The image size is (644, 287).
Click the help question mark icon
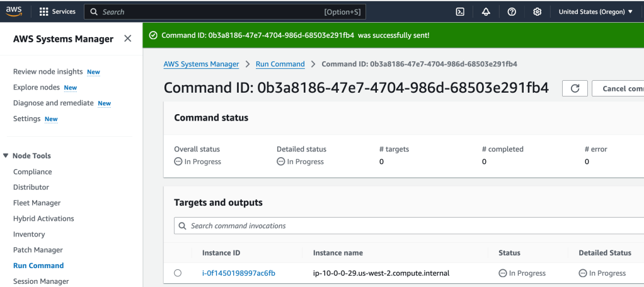512,12
